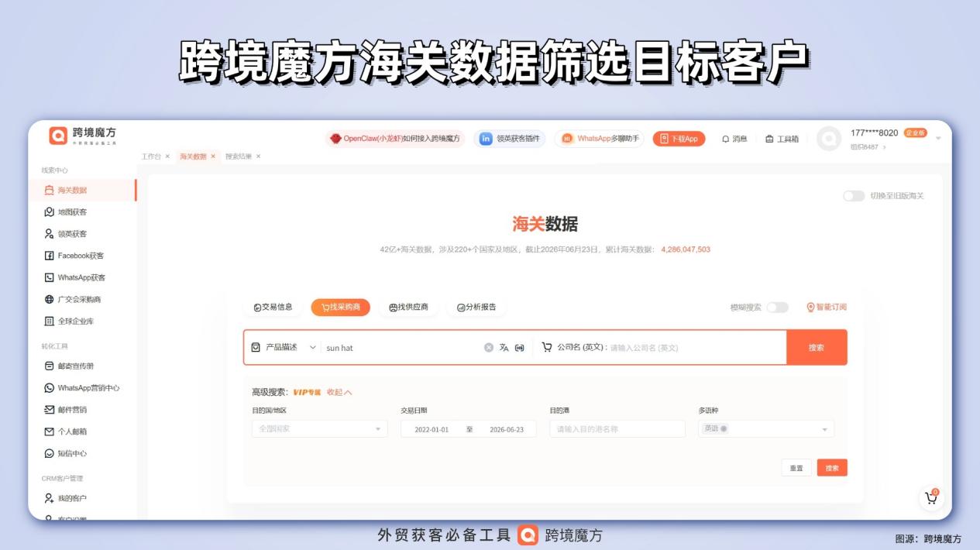Close the 工作台 tab
This screenshot has height=550, width=980.
click(x=167, y=156)
